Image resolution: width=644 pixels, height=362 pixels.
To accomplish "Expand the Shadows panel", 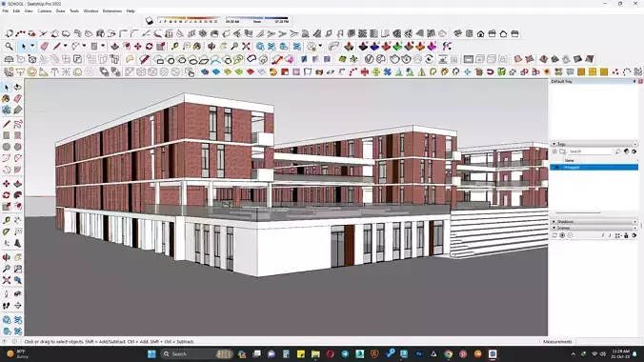I will 553,221.
